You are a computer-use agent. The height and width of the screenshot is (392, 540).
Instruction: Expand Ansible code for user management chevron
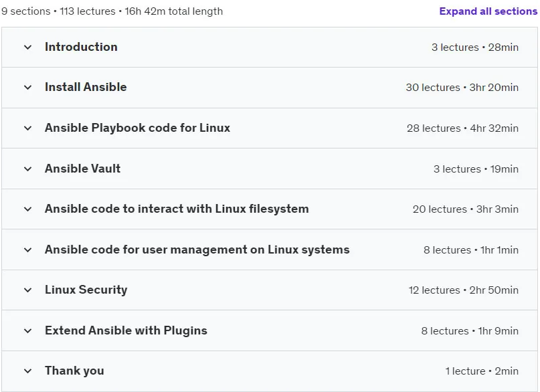tap(28, 250)
